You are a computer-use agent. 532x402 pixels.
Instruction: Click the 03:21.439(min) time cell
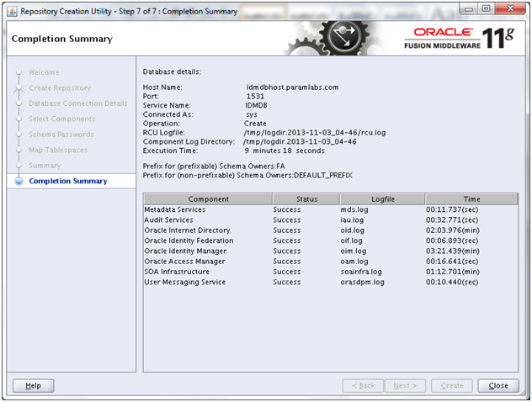click(453, 251)
